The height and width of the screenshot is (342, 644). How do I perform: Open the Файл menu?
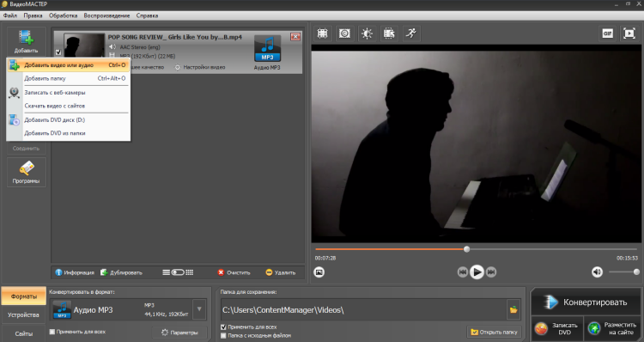coord(10,15)
